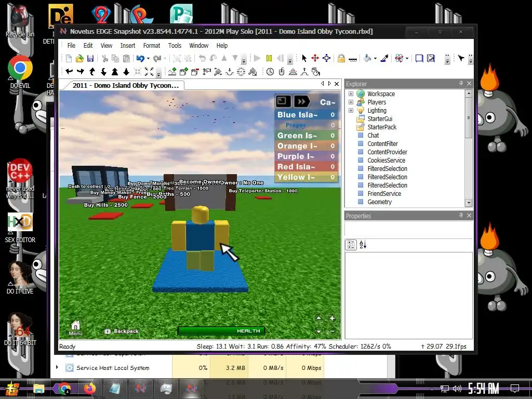This screenshot has width=532, height=399.
Task: Select the Dropper color picker tool
Action: tap(384, 58)
